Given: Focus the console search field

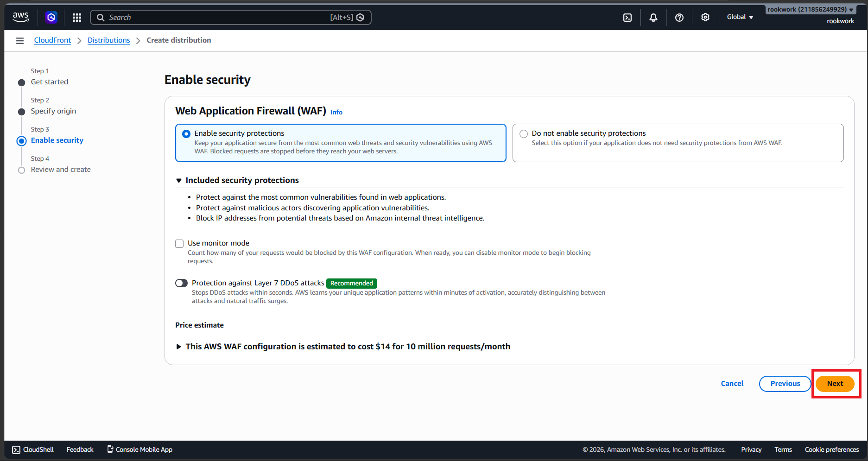Looking at the screenshot, I should (x=231, y=18).
